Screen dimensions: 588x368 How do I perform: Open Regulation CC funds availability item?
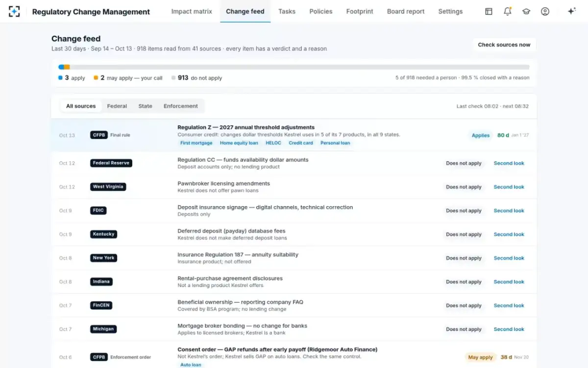pyautogui.click(x=294, y=163)
